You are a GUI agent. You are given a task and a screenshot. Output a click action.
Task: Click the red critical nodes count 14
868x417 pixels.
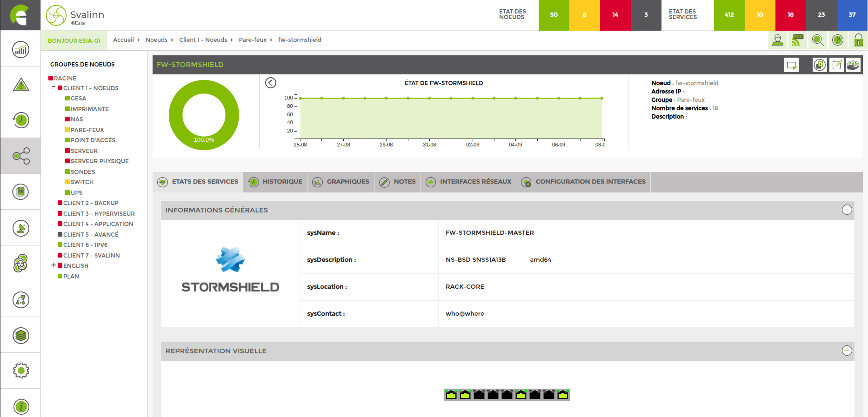tap(615, 15)
